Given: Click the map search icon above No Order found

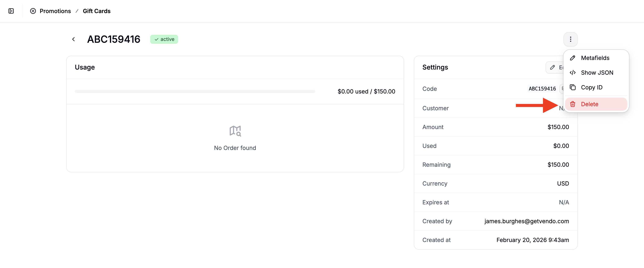Looking at the screenshot, I should point(235,131).
